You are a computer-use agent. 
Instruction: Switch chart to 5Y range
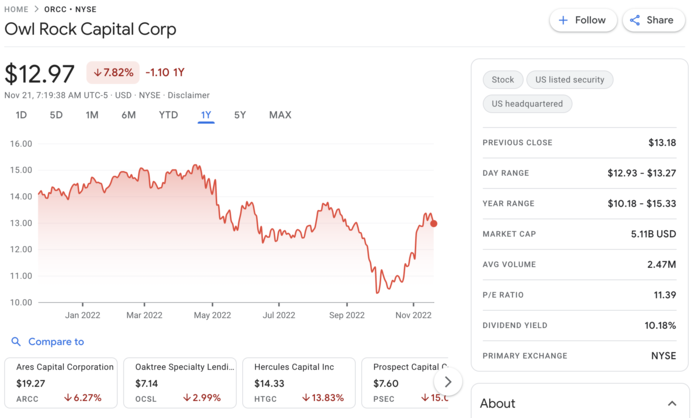pos(240,115)
